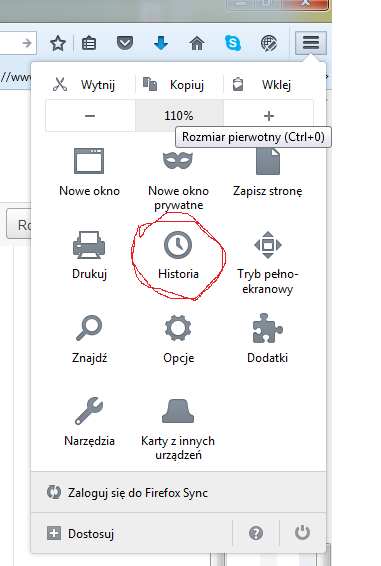381x566 pixels.
Task: Select Kopiuj copy command
Action: (x=174, y=85)
